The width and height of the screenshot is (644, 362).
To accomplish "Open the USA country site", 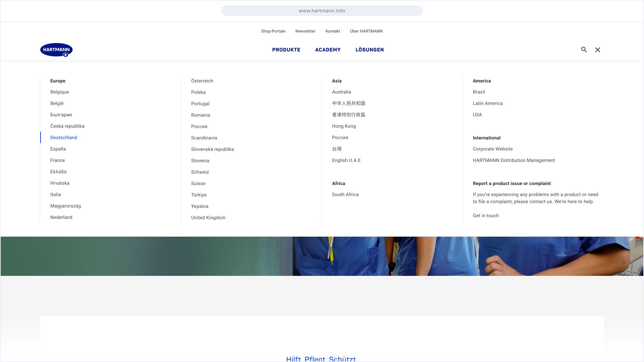I will point(477,115).
